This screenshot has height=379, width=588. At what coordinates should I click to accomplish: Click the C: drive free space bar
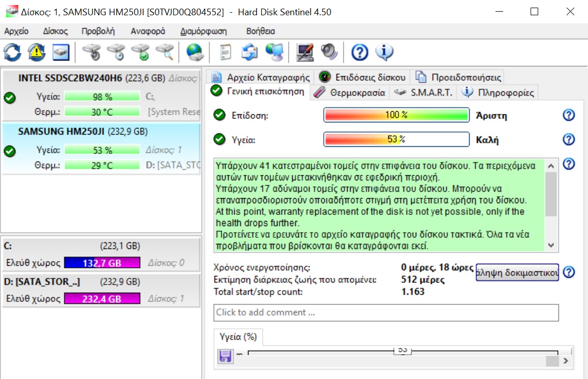point(102,263)
